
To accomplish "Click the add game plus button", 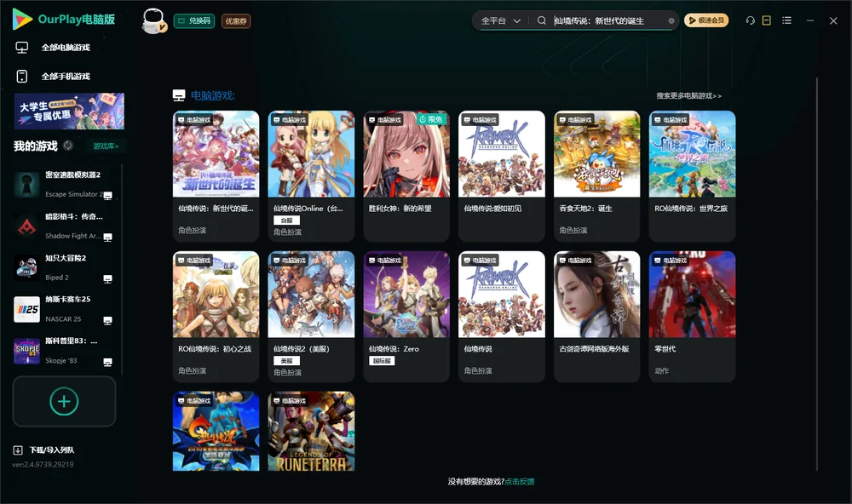I will coord(64,401).
